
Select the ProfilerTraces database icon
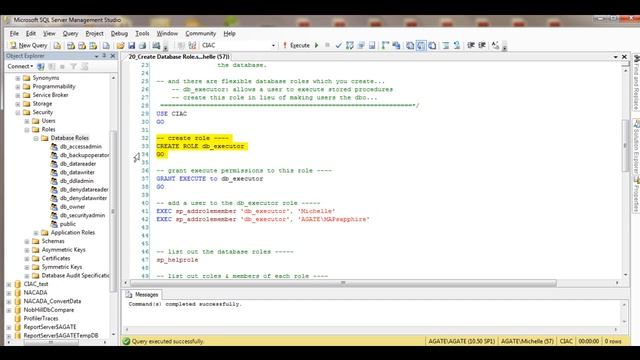point(18,318)
